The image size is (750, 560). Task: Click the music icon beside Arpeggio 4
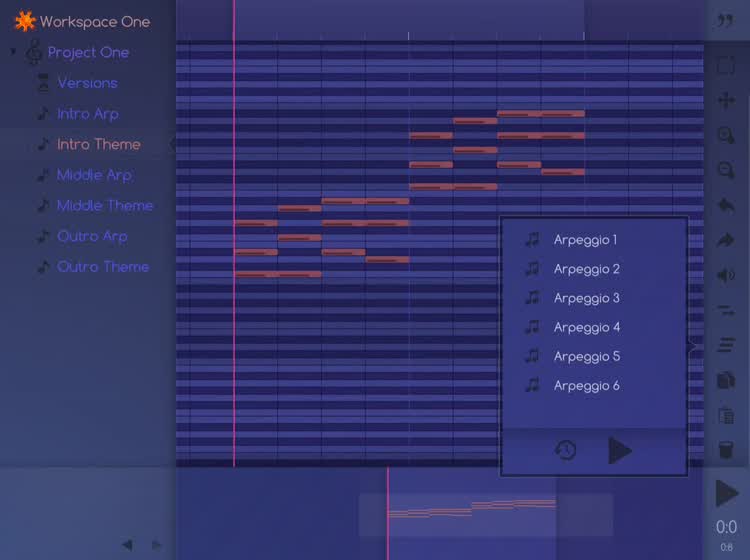pos(532,327)
